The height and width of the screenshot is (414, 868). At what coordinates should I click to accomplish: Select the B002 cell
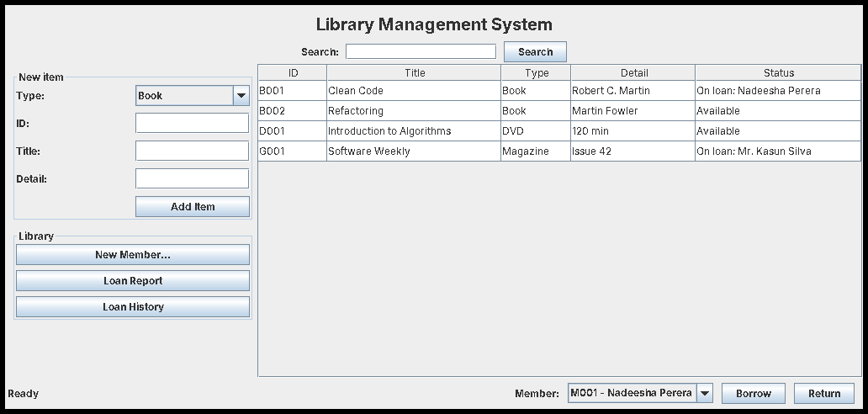293,111
